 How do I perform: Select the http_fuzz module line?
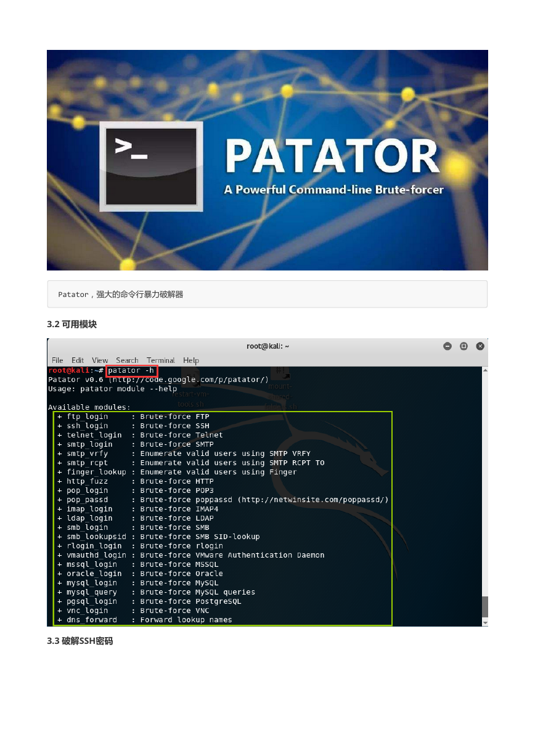pyautogui.click(x=136, y=481)
